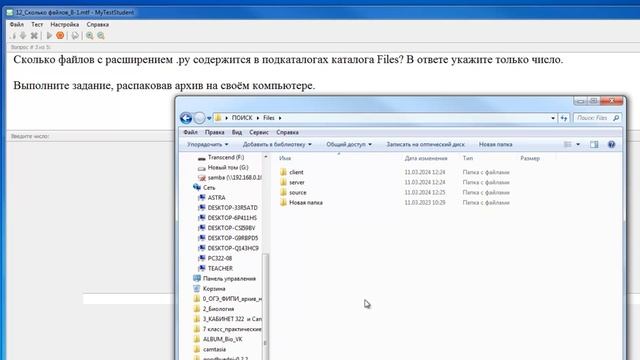Open Корзина in navigation pane
This screenshot has width=640, height=360.
(214, 289)
